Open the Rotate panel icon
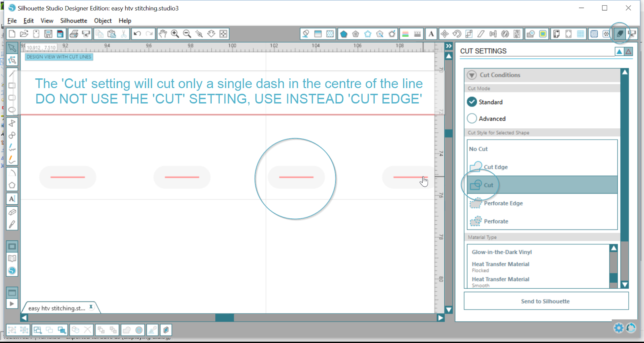Image resolution: width=644 pixels, height=343 pixels. tap(457, 34)
